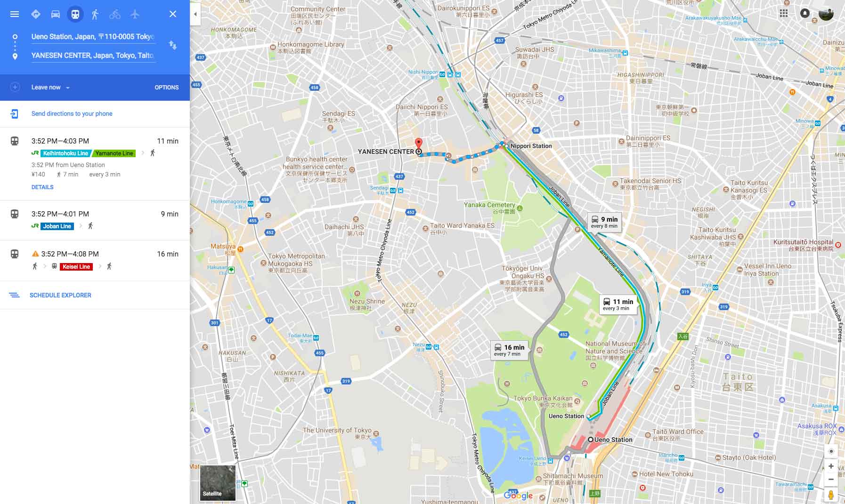Click the Nippori Station map label
The width and height of the screenshot is (845, 504).
pyautogui.click(x=531, y=146)
